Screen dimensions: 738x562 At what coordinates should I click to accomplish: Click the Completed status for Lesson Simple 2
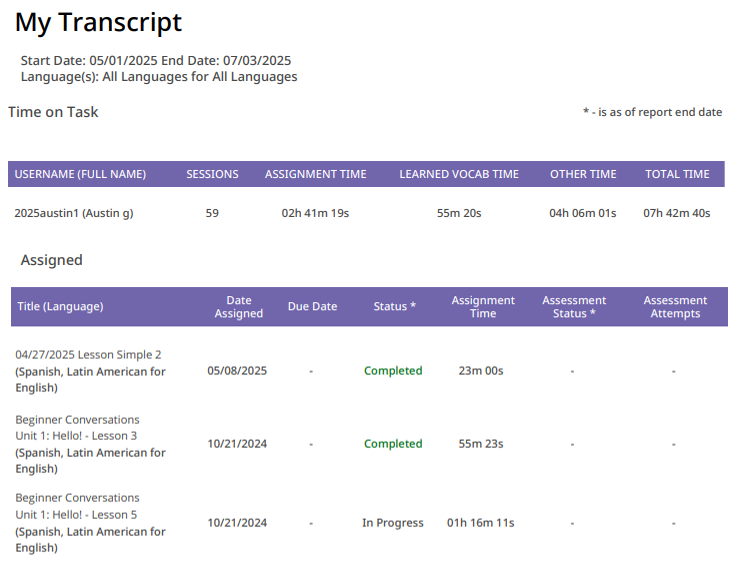[393, 371]
